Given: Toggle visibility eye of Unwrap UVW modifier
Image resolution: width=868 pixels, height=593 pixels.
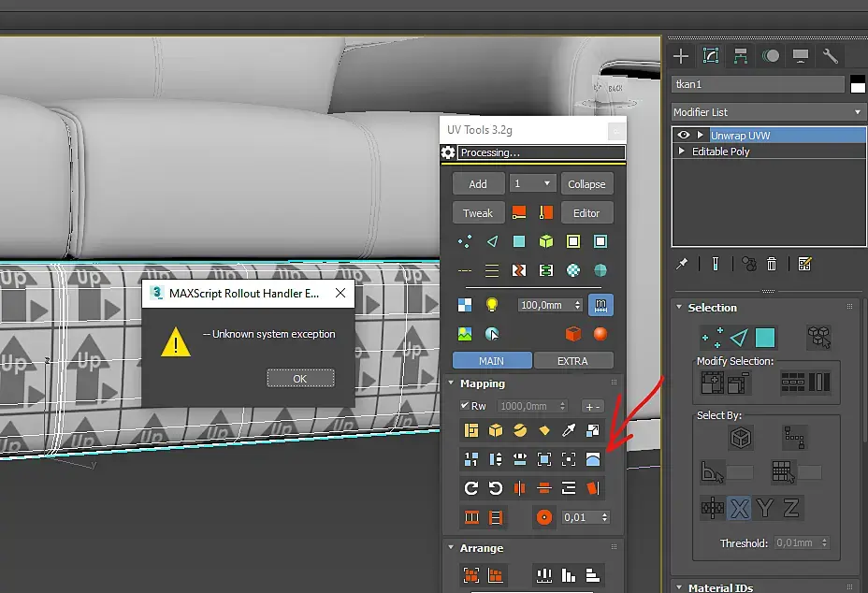Looking at the screenshot, I should 684,135.
